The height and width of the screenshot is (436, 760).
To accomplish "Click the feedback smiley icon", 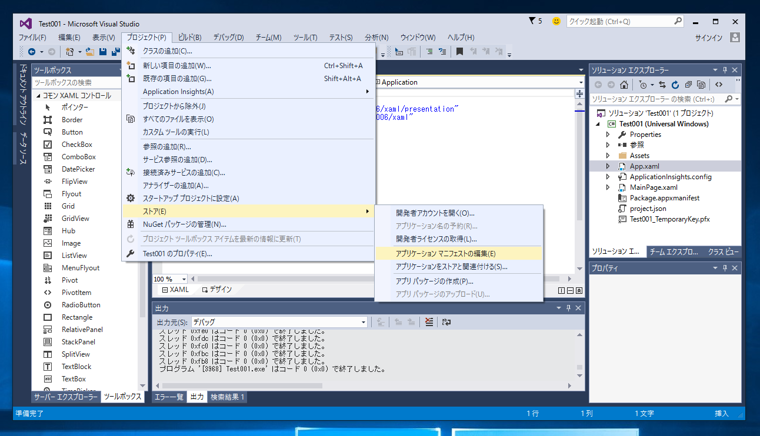I will 556,21.
